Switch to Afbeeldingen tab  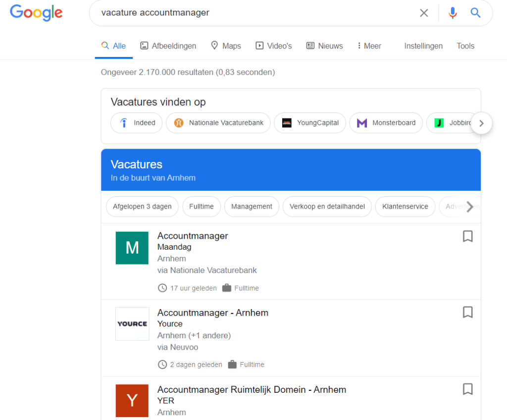click(168, 46)
